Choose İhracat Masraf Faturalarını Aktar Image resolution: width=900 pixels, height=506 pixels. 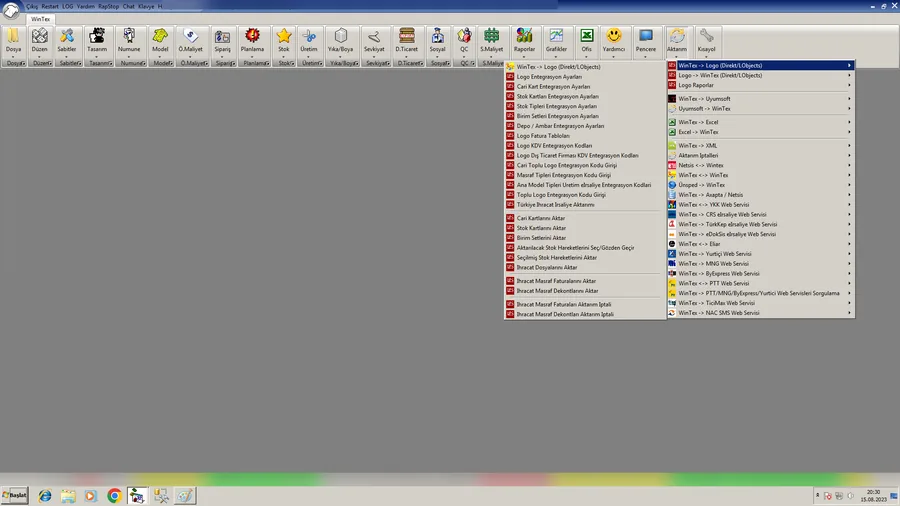[585, 281]
